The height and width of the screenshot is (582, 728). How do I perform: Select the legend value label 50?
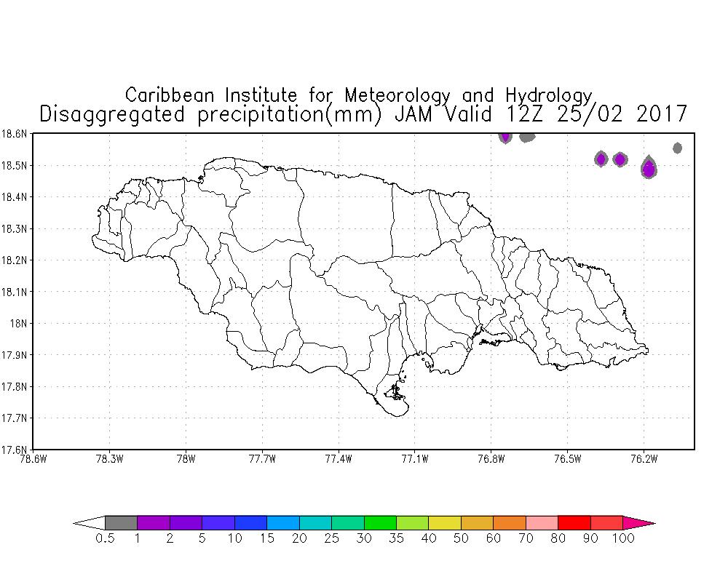pyautogui.click(x=461, y=538)
